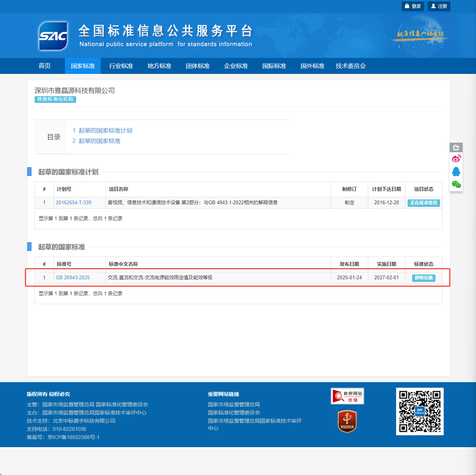The height and width of the screenshot is (475, 476).
Task: Open 国家标准化管理委员会 footer link
Action: point(234,413)
